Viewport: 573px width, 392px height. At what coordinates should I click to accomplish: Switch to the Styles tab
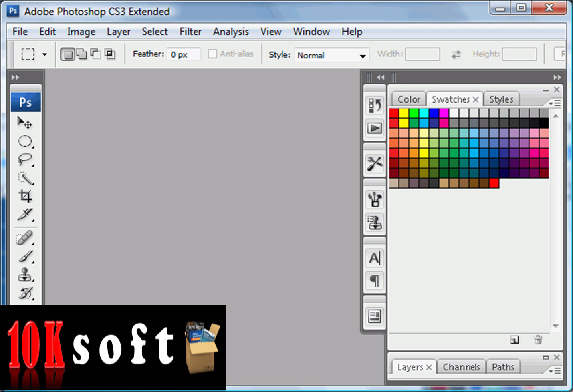(501, 99)
